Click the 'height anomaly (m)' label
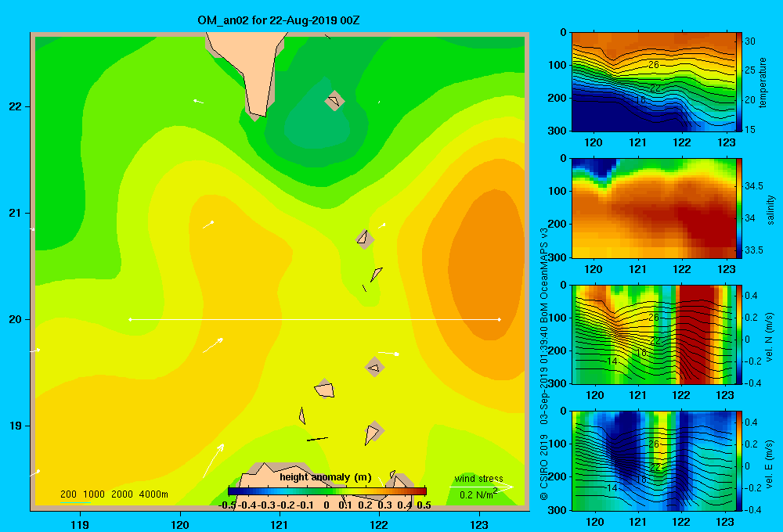The height and width of the screenshot is (532, 783). (x=326, y=477)
